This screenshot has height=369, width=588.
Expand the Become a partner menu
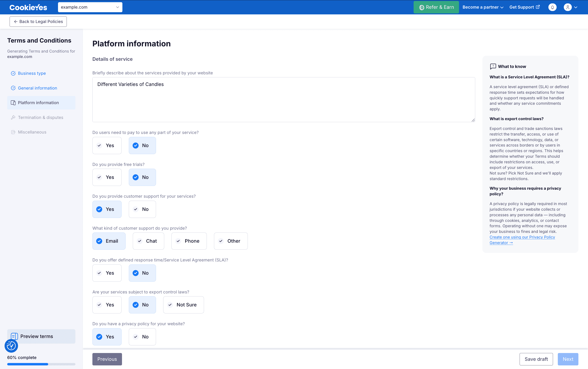click(483, 7)
